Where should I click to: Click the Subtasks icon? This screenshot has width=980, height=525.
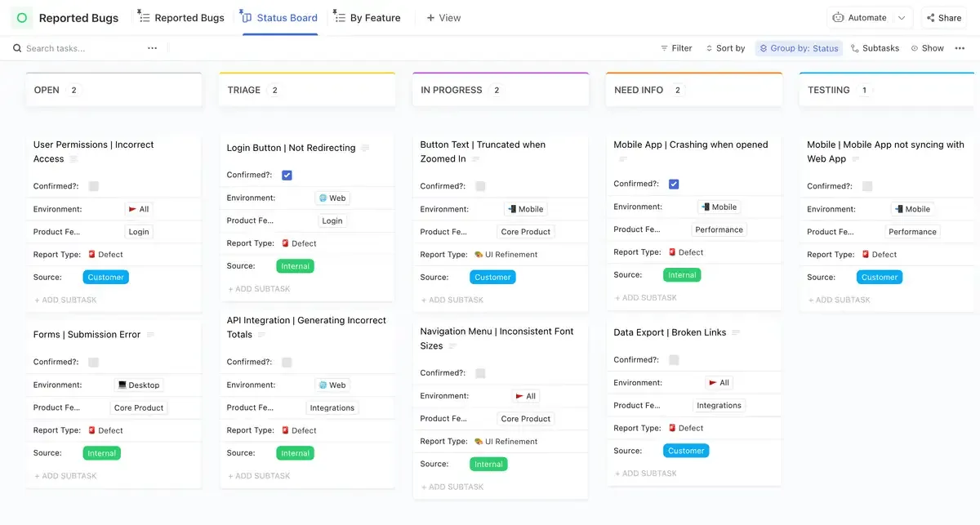[x=855, y=48]
